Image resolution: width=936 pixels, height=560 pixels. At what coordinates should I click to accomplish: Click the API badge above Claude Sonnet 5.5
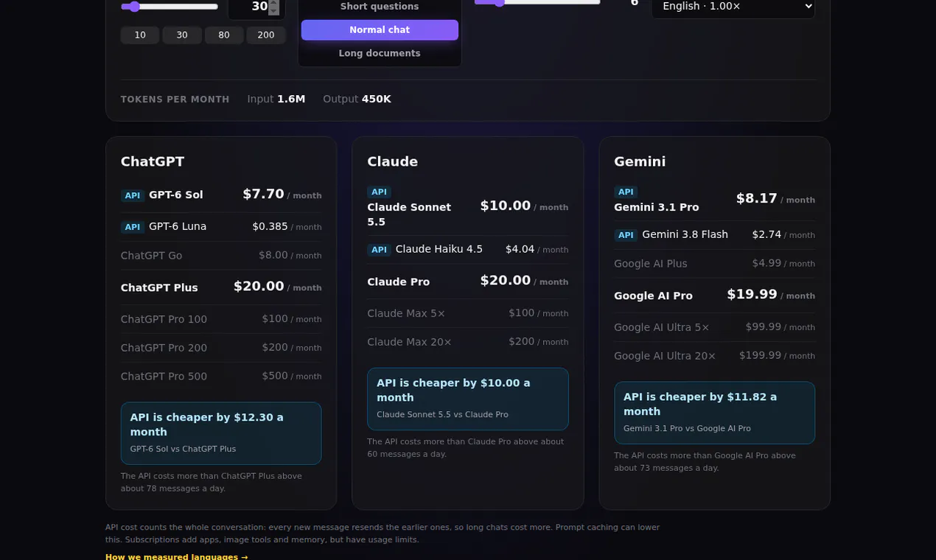coord(379,192)
